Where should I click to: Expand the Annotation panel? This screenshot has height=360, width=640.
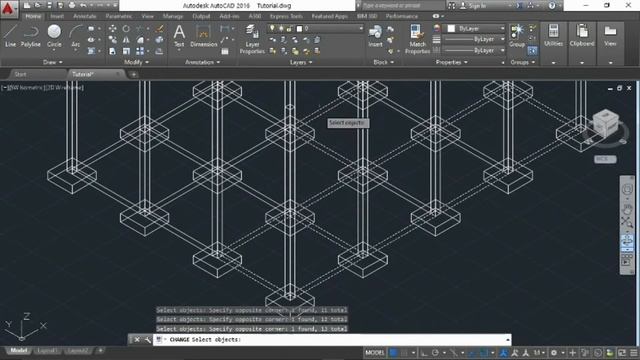(x=202, y=62)
